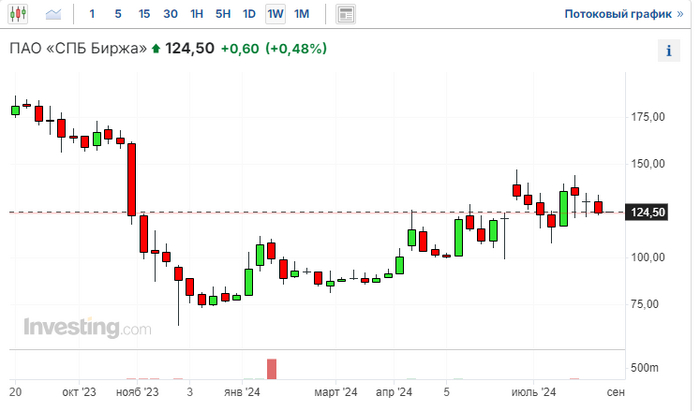700x411 pixels.
Task: Select the 1 minute timeframe
Action: pyautogui.click(x=92, y=14)
